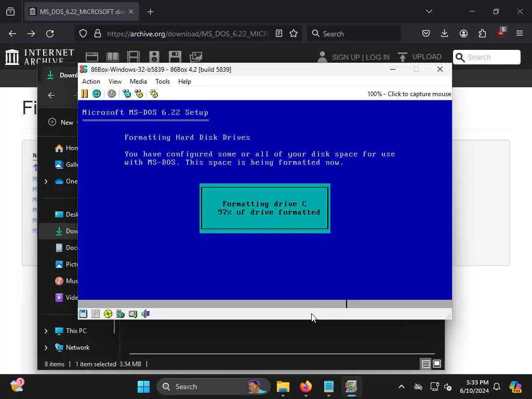Expand This PC in Explorer sidebar
532x399 pixels.
46,331
